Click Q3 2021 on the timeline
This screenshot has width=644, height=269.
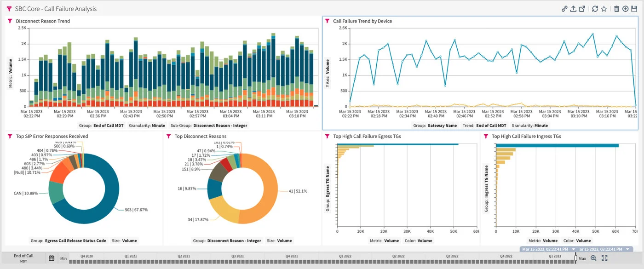tap(237, 256)
